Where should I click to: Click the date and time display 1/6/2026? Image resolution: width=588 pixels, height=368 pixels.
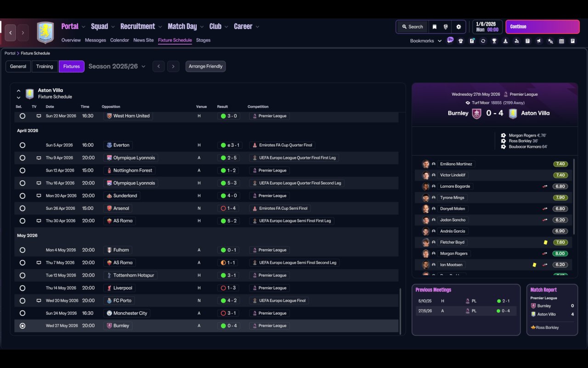coord(487,27)
